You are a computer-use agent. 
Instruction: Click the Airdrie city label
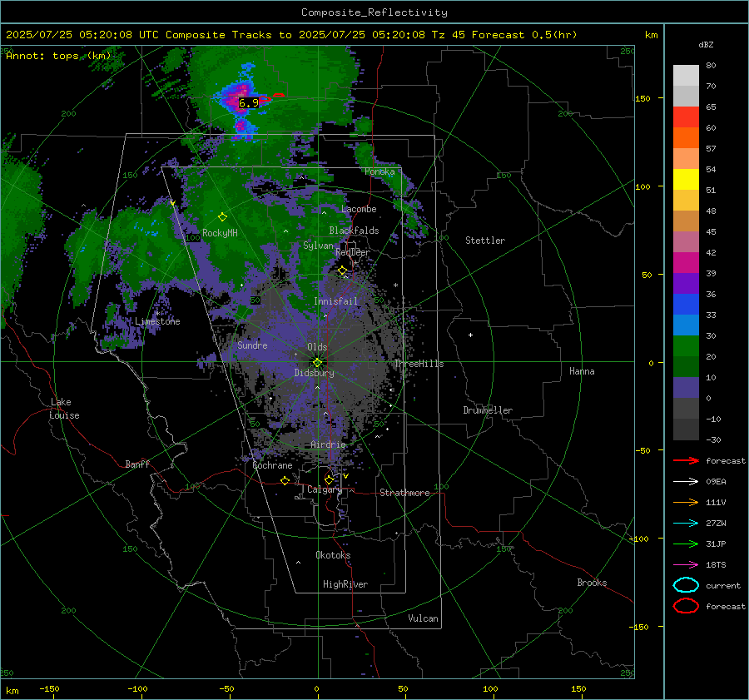click(328, 444)
